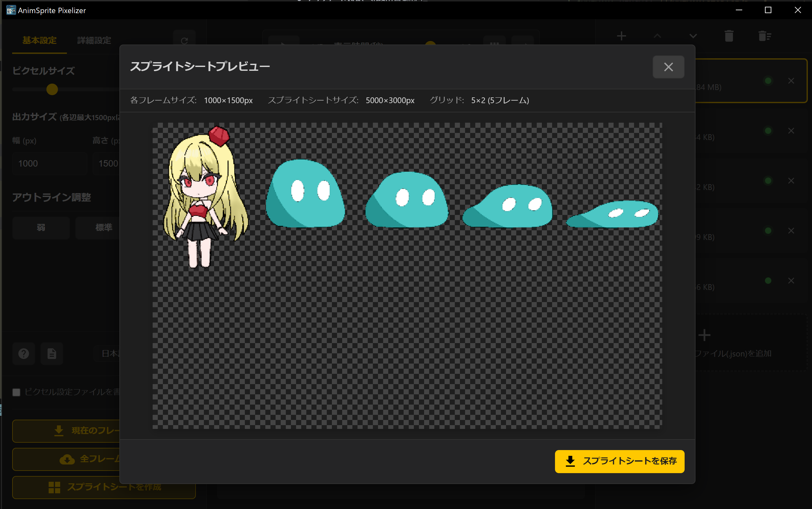The image size is (812, 509).
Task: Click the refresh icon near 基本設定
Action: [x=185, y=40]
